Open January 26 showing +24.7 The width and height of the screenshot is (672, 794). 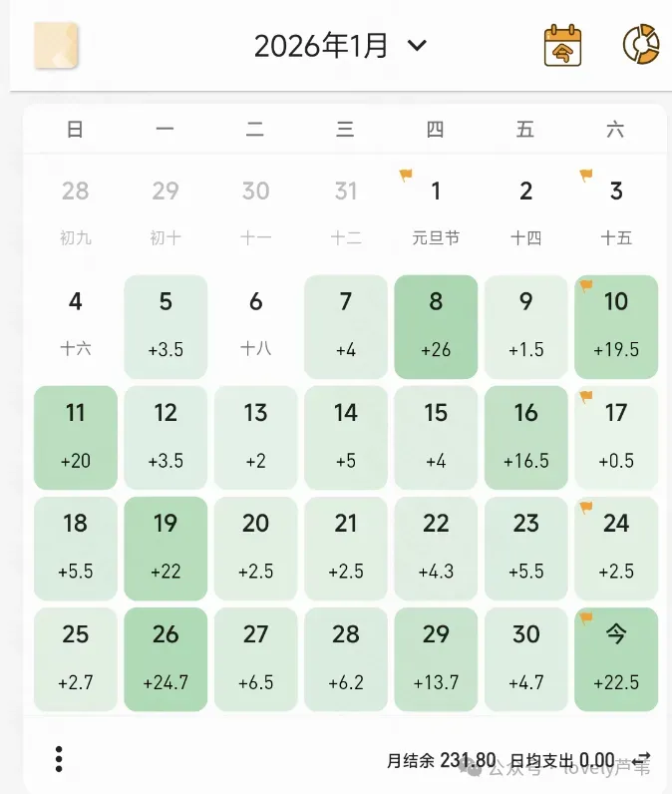click(x=166, y=658)
